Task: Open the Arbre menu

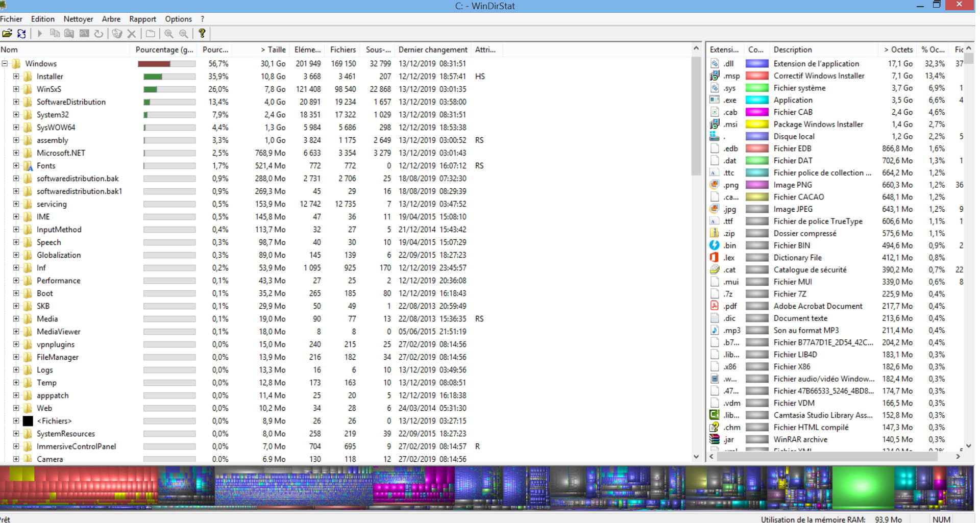Action: tap(111, 19)
